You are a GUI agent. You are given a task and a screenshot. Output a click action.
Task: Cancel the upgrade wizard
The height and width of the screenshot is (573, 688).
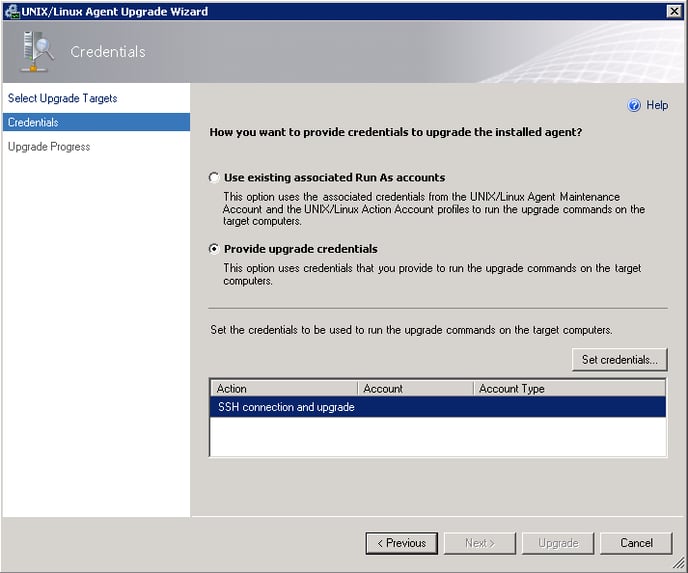[x=636, y=543]
